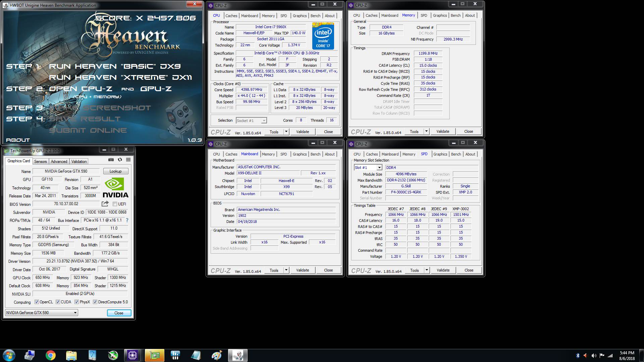644x362 pixels.
Task: Open the Validation tab in GPU-Z
Action: pyautogui.click(x=79, y=162)
